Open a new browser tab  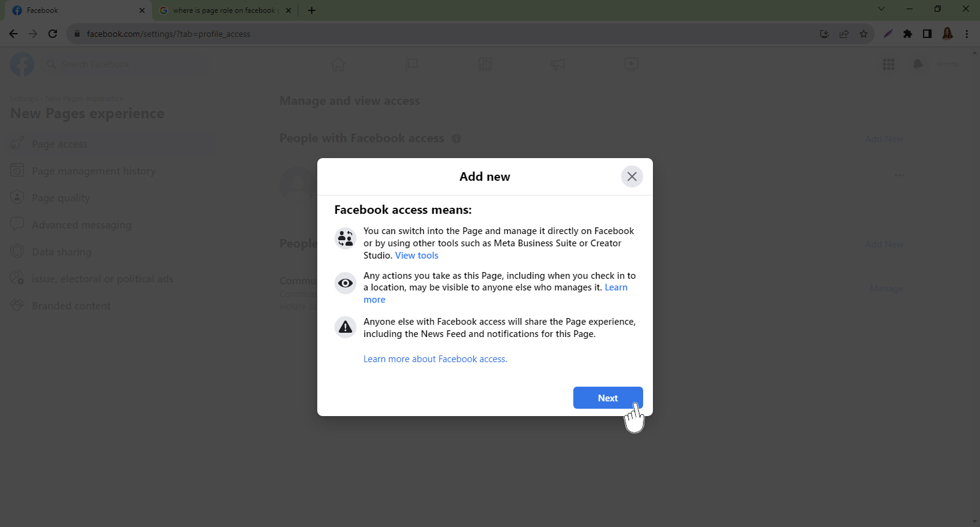pos(312,10)
